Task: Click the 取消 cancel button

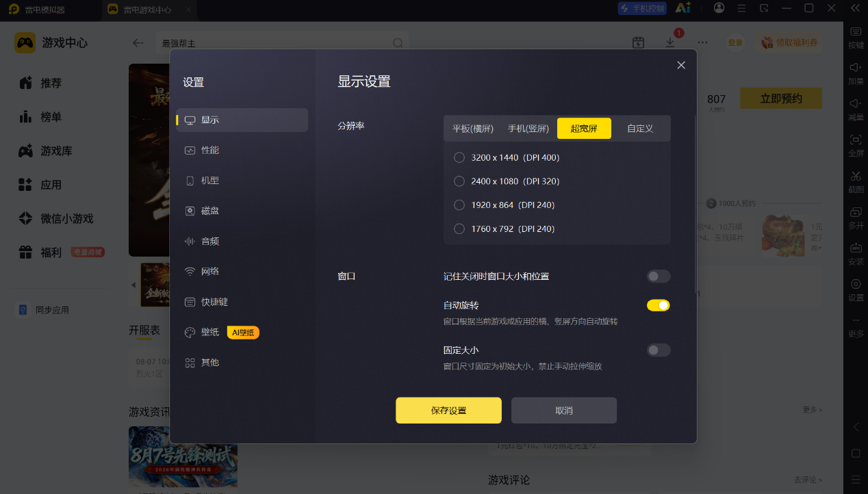Action: pos(564,411)
